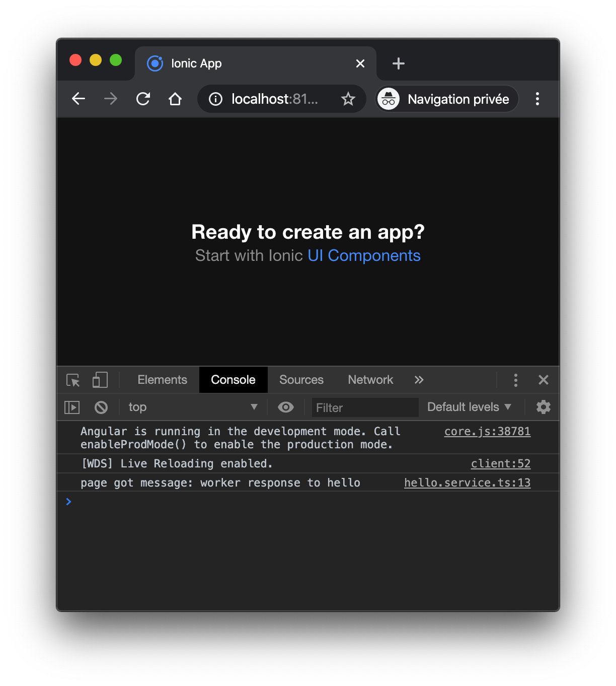Toggle the device toolbar icon

100,380
